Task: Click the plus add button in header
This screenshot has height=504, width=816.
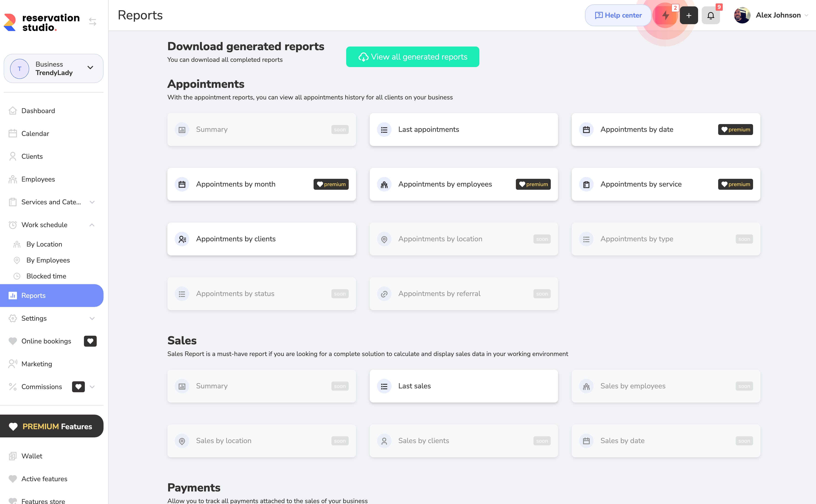Action: [689, 15]
